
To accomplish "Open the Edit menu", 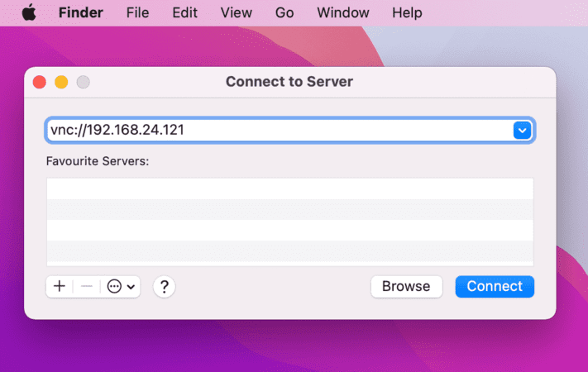I will 184,12.
